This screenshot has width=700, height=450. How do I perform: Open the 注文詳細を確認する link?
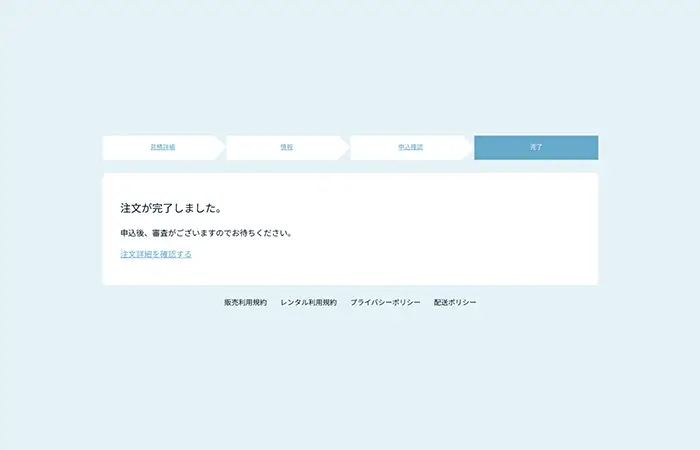pyautogui.click(x=156, y=254)
